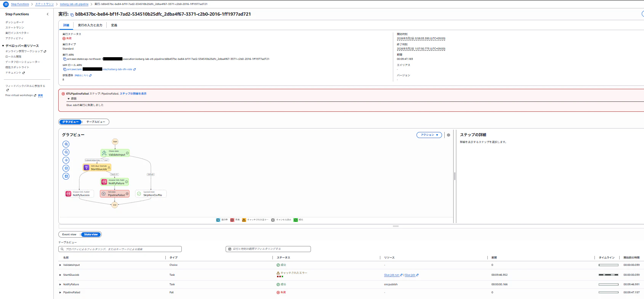This screenshot has width=644, height=299.
Task: Copy the execution name next to 実行:
Action: tap(72, 15)
